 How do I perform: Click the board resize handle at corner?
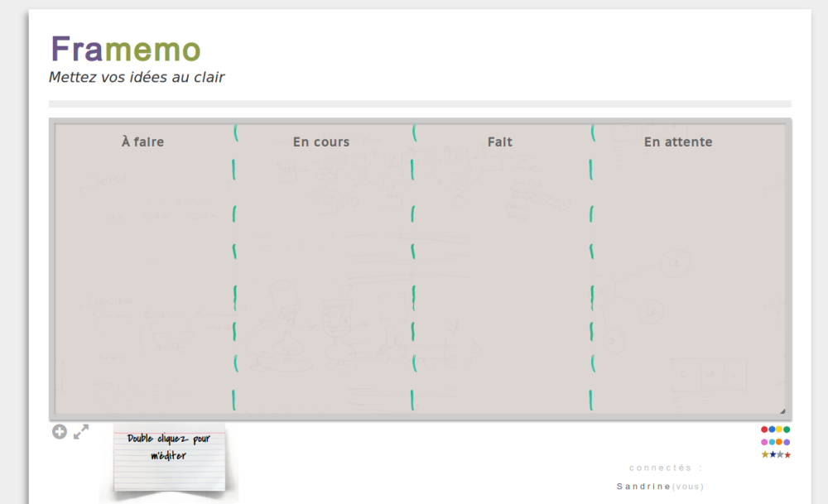782,410
